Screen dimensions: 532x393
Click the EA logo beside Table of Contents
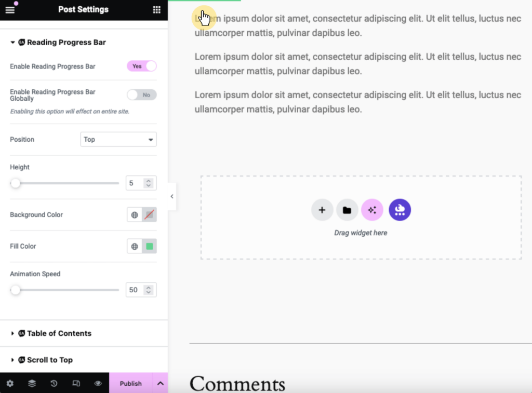[22, 333]
